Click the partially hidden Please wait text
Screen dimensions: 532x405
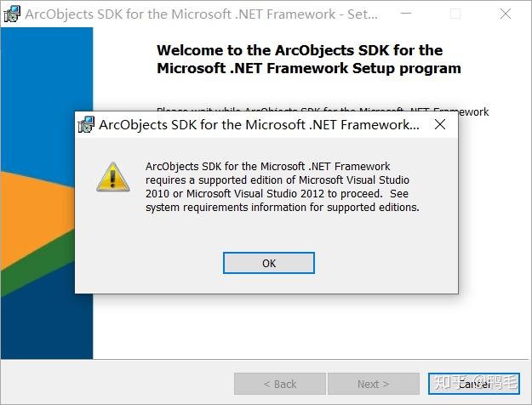[322, 111]
